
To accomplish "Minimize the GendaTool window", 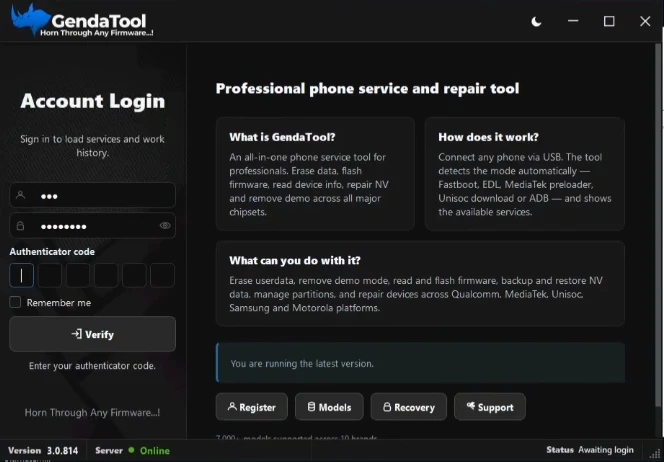I will tap(573, 21).
